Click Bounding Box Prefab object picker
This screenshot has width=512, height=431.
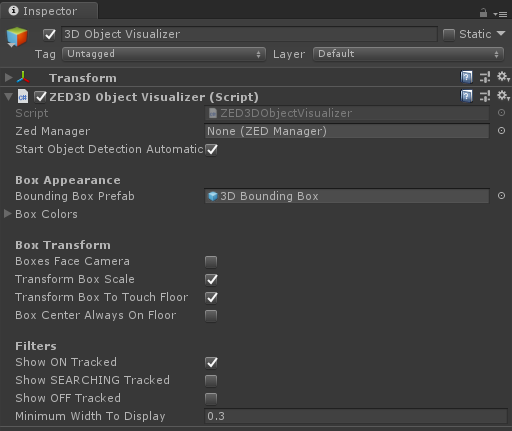[x=501, y=196]
